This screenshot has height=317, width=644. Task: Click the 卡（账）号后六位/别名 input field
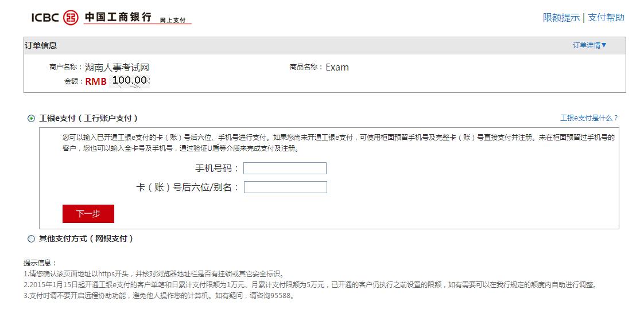point(285,187)
